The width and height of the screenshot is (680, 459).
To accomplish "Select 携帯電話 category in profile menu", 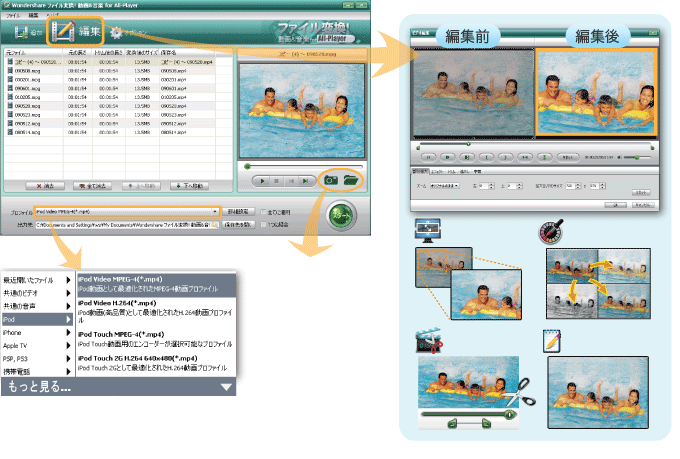I will pos(36,372).
